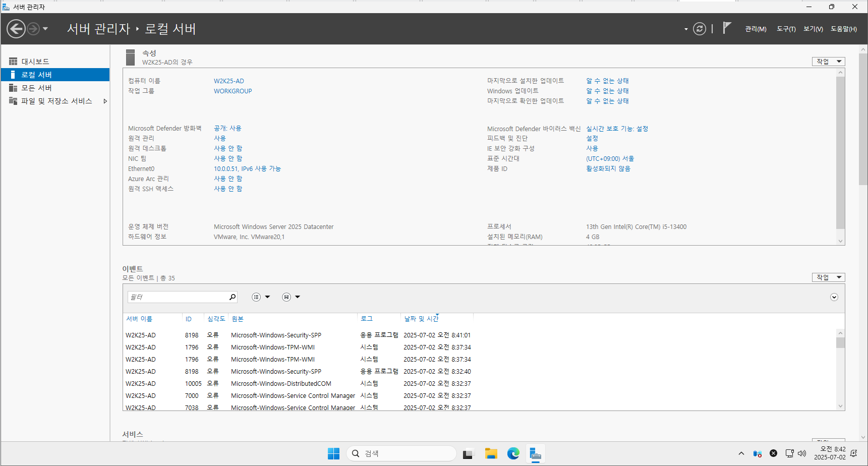Sort events by 심각도 column
The image size is (868, 466).
click(x=216, y=319)
